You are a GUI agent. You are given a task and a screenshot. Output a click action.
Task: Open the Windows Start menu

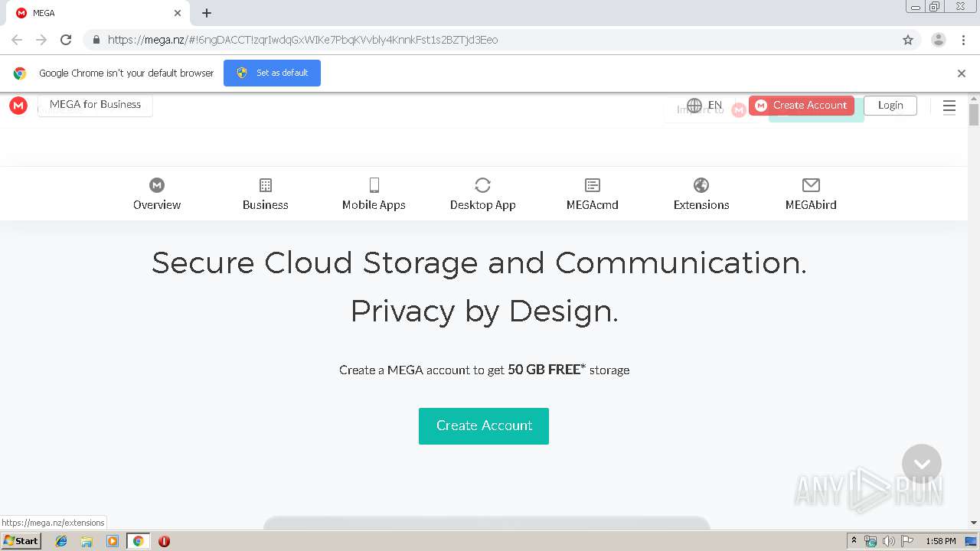point(21,541)
